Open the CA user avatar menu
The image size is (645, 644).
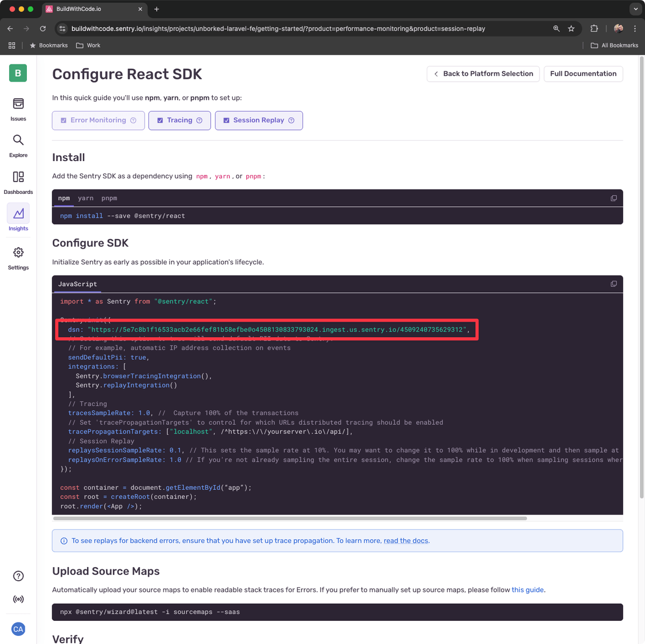coord(18,629)
